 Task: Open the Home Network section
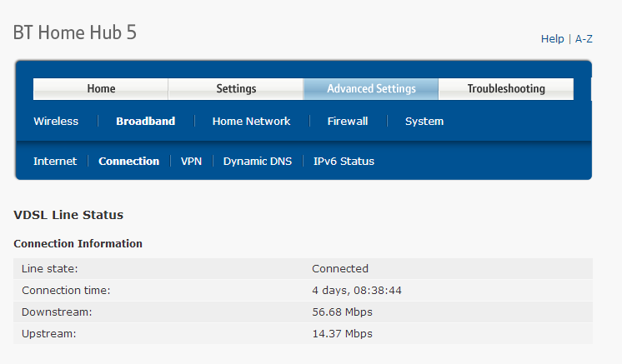(251, 122)
